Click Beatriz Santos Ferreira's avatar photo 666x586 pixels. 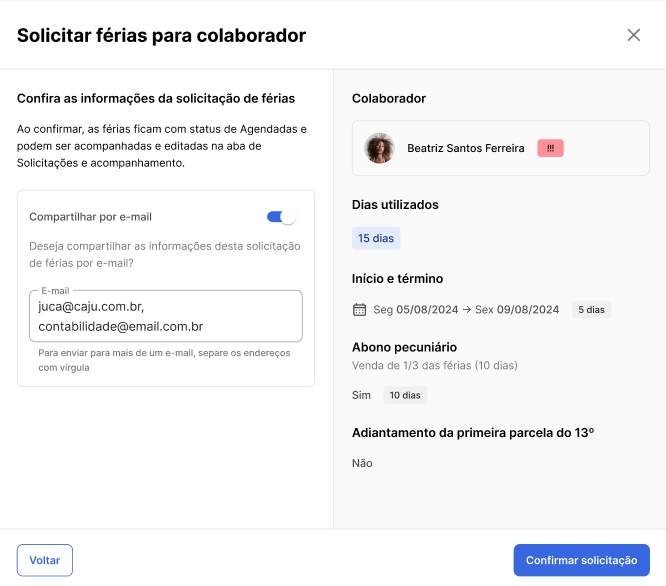tap(379, 148)
